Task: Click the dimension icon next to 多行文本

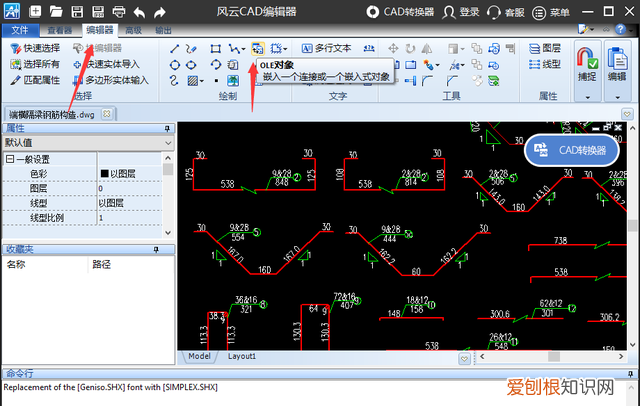Action: 369,49
